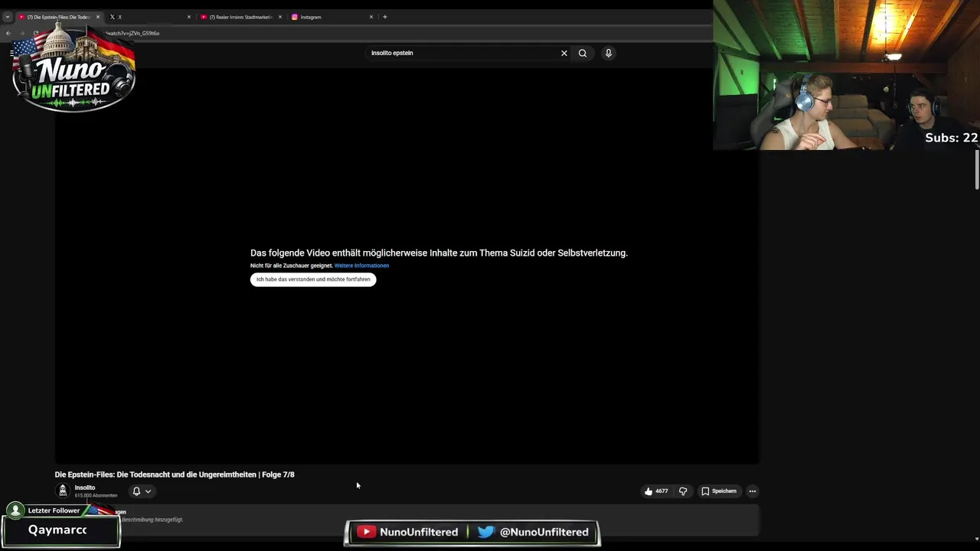Click the video title 'Die Epstein-Files: Die Todesnacht'
This screenshot has height=551, width=980.
[175, 474]
